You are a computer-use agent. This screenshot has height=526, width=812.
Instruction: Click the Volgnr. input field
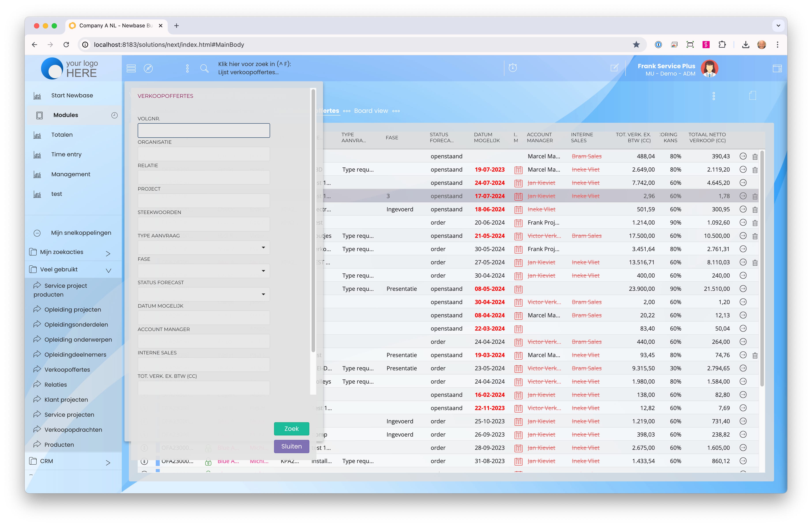pos(204,131)
